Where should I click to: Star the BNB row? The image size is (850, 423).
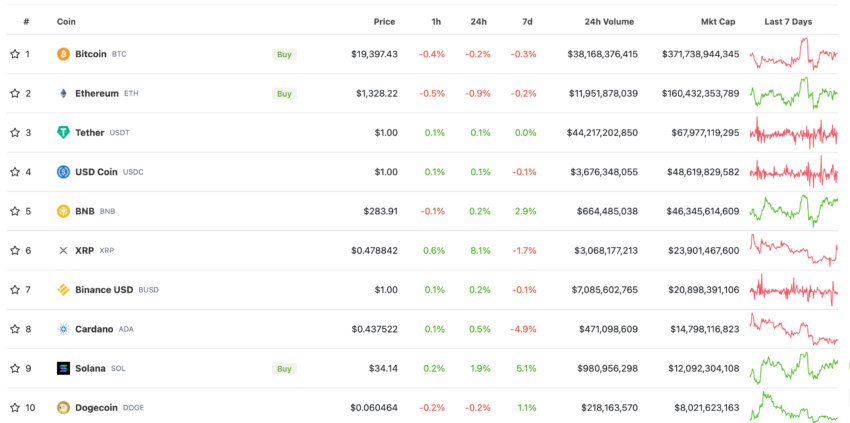pyautogui.click(x=15, y=211)
